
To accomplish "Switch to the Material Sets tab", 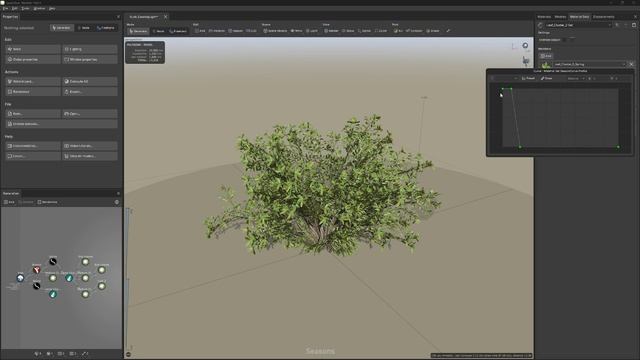I will coord(579,17).
